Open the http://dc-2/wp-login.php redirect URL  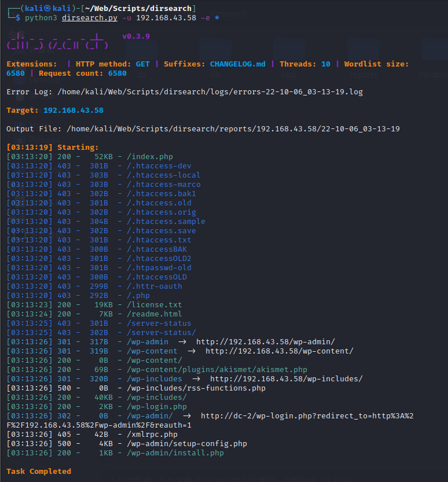pyautogui.click(x=306, y=416)
